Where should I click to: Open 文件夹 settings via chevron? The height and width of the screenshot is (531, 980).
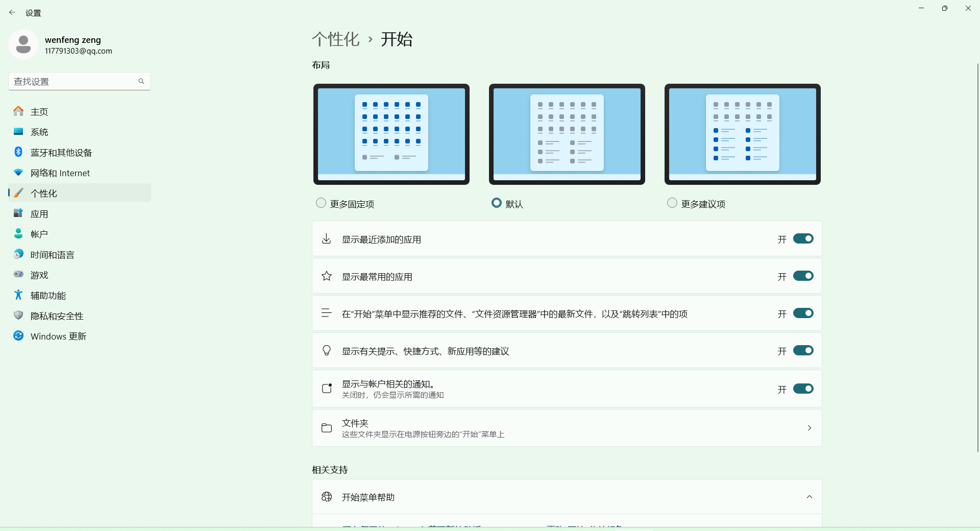[810, 428]
